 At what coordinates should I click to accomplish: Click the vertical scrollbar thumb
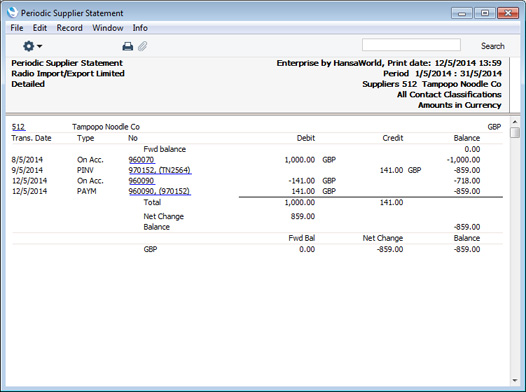(515, 132)
